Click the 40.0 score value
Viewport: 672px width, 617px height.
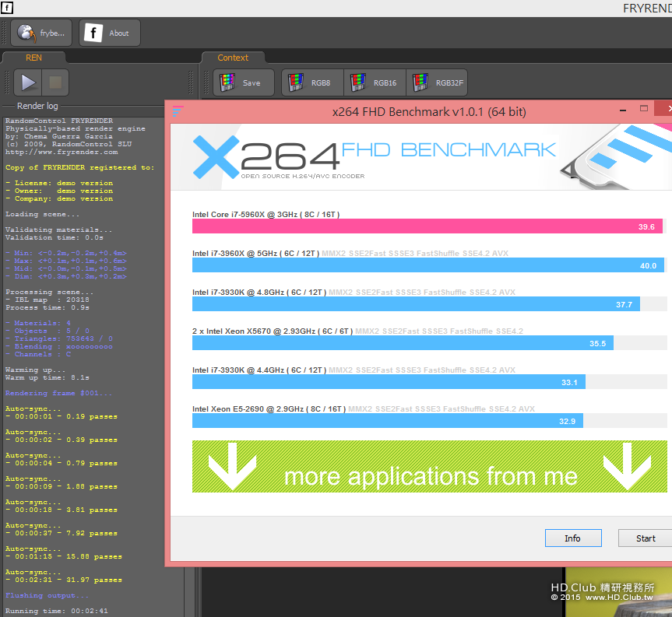pyautogui.click(x=648, y=266)
